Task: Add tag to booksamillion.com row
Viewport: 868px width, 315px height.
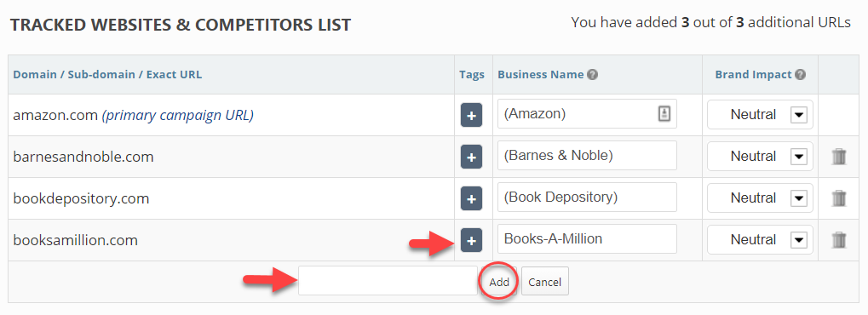Action: 471,240
